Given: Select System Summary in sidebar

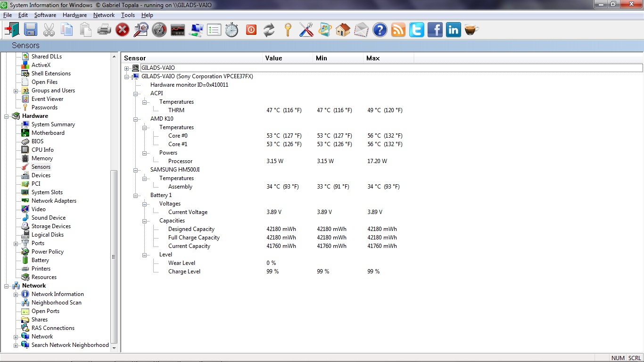Looking at the screenshot, I should click(x=53, y=124).
